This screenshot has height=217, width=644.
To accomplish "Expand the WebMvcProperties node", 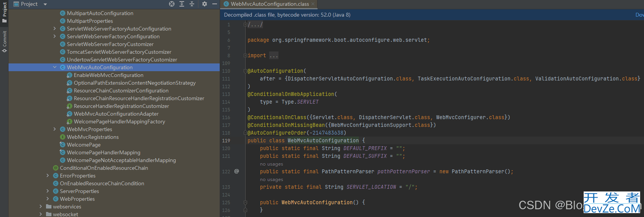I will pyautogui.click(x=55, y=129).
